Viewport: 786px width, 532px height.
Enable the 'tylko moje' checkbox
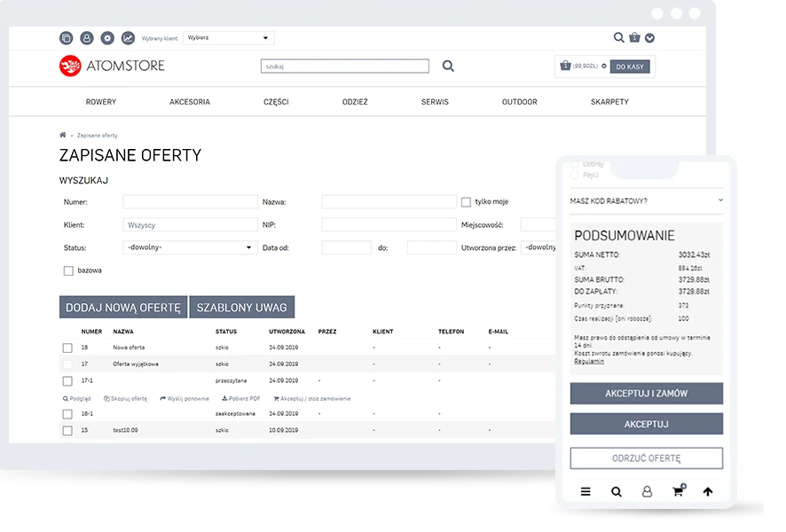(x=467, y=202)
